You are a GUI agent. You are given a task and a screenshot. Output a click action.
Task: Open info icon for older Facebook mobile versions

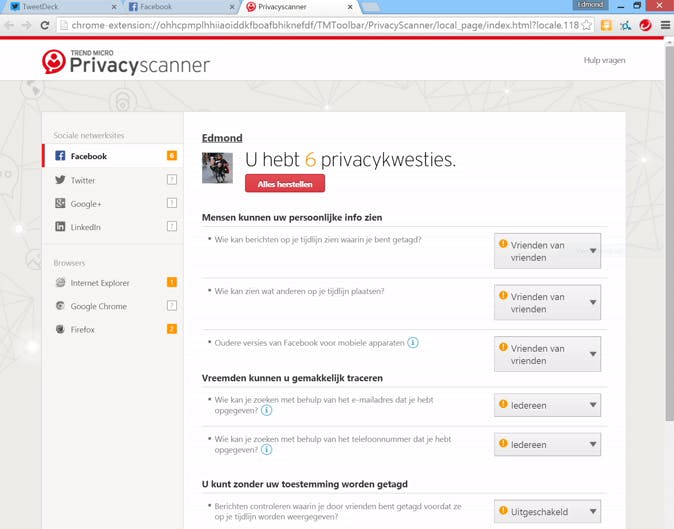click(x=413, y=342)
